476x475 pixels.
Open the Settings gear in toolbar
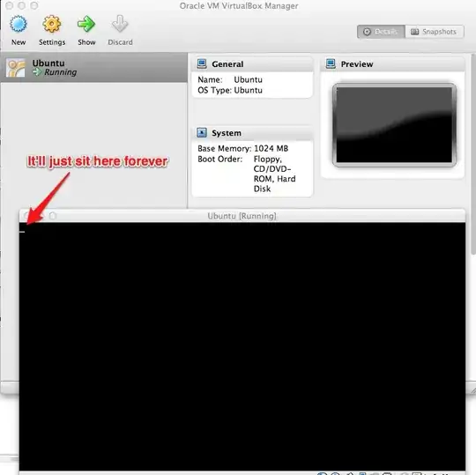coord(52,30)
